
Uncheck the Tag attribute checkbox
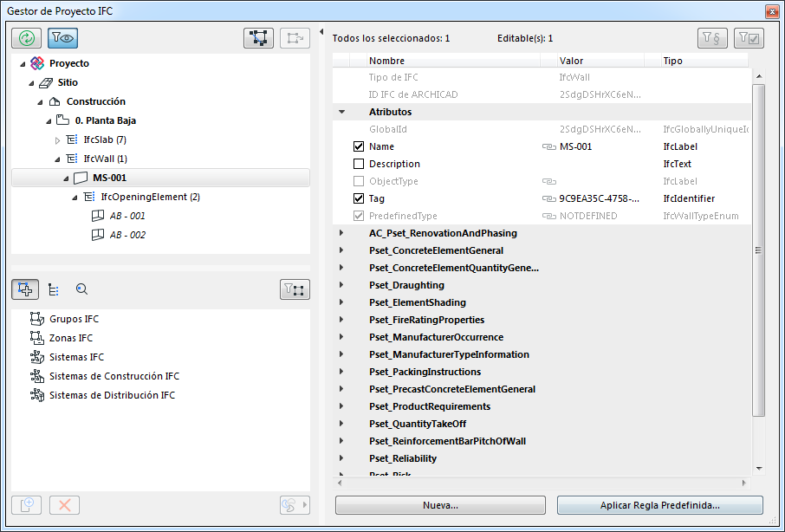[359, 198]
